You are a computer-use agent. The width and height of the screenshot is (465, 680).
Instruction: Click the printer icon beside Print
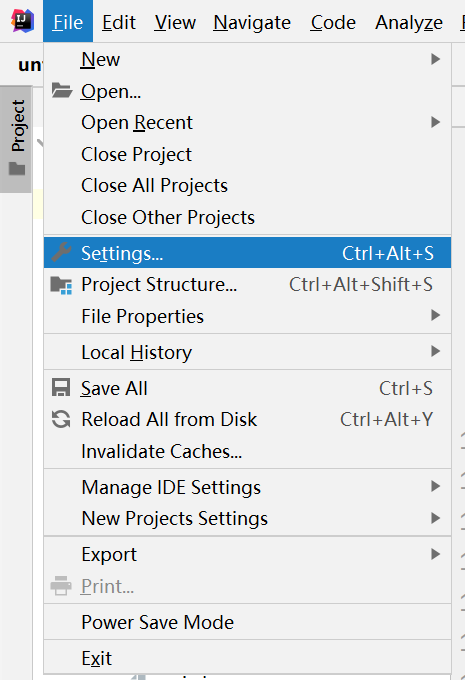pos(61,586)
